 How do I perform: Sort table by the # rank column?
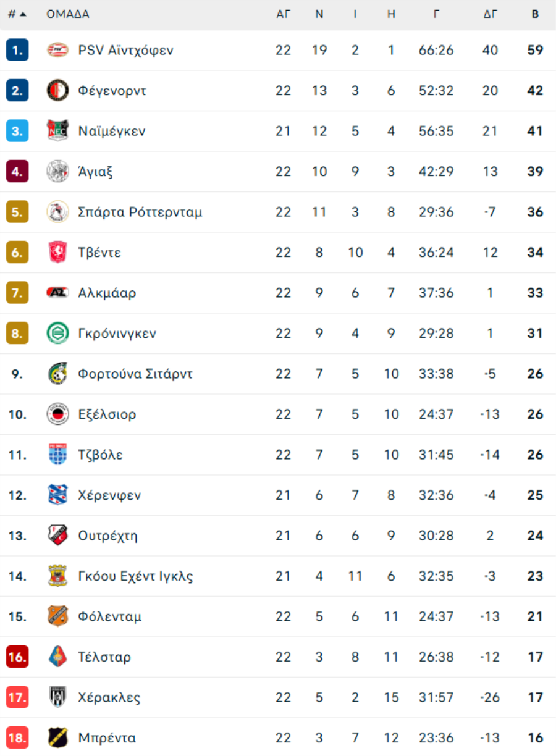tap(17, 14)
